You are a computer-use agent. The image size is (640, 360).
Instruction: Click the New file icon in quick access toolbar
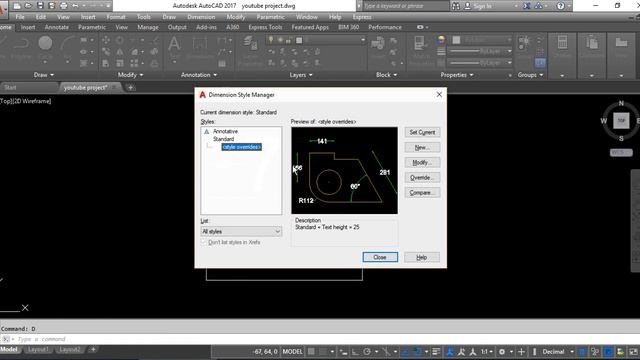tap(17, 6)
